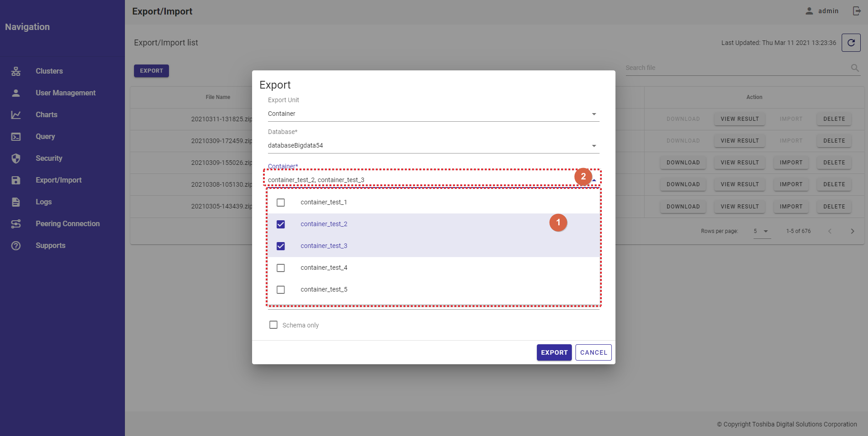The width and height of the screenshot is (868, 436).
Task: Select the container_test_1 list item label
Action: tap(324, 203)
